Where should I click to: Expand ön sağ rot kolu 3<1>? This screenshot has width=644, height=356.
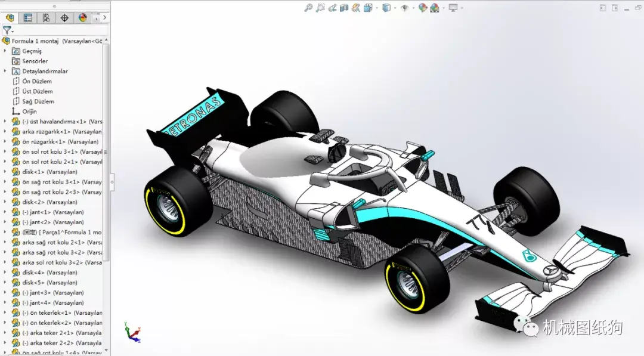(x=5, y=182)
